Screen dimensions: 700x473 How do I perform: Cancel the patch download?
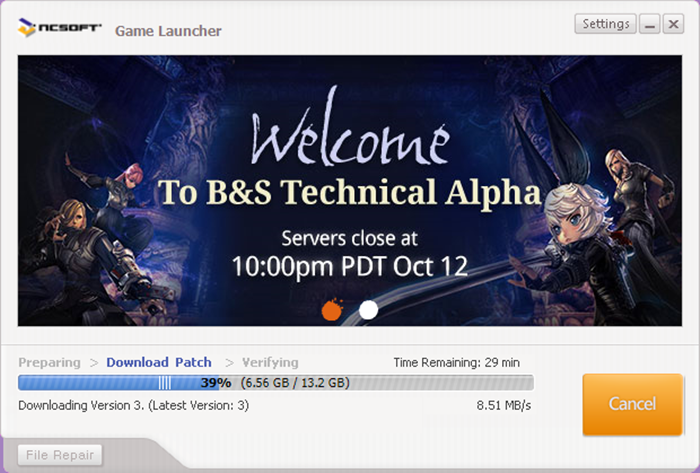(633, 404)
